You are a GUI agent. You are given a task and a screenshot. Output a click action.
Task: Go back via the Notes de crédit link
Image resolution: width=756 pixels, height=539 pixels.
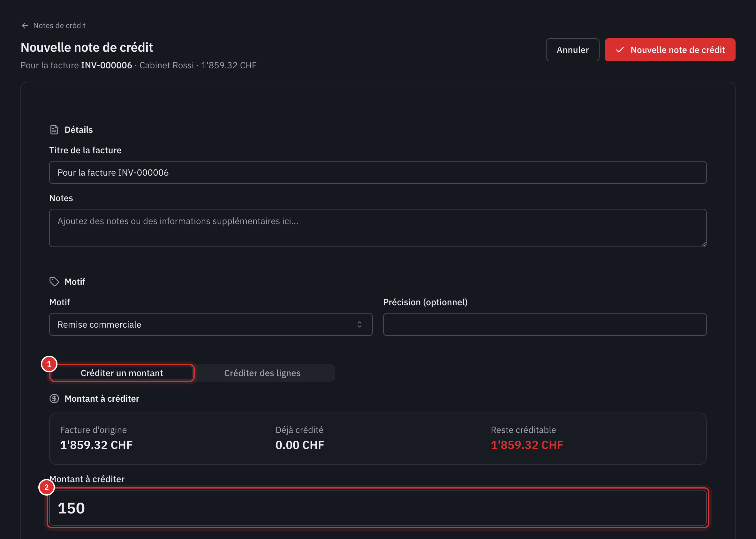(59, 26)
